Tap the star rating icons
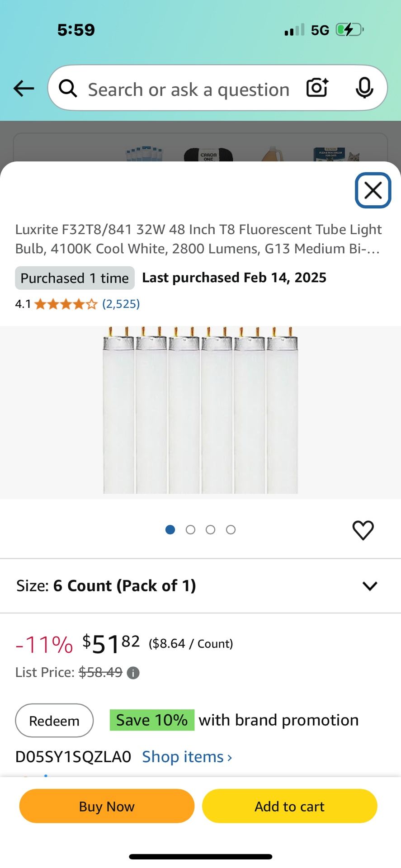Viewport: 401px width, 868px height. coord(66,304)
